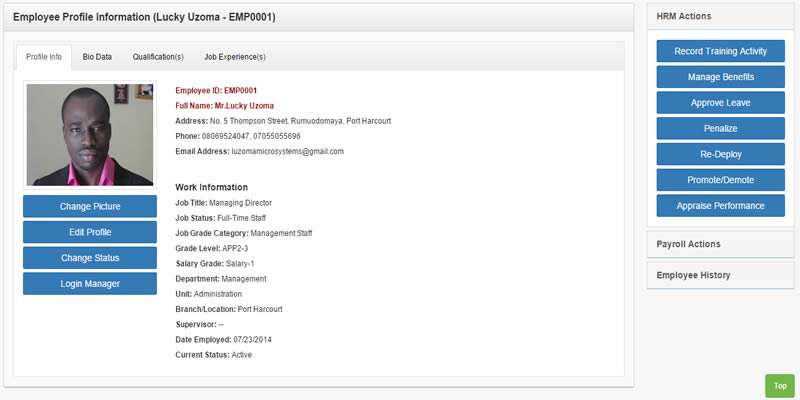
Task: Select the Job Experience(s) tab
Action: [x=235, y=57]
